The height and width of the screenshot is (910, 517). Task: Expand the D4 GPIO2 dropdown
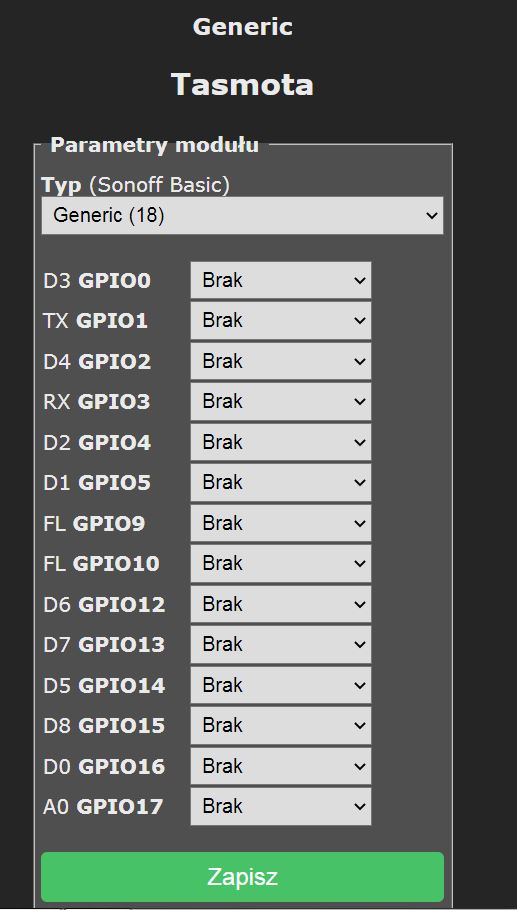[281, 362]
